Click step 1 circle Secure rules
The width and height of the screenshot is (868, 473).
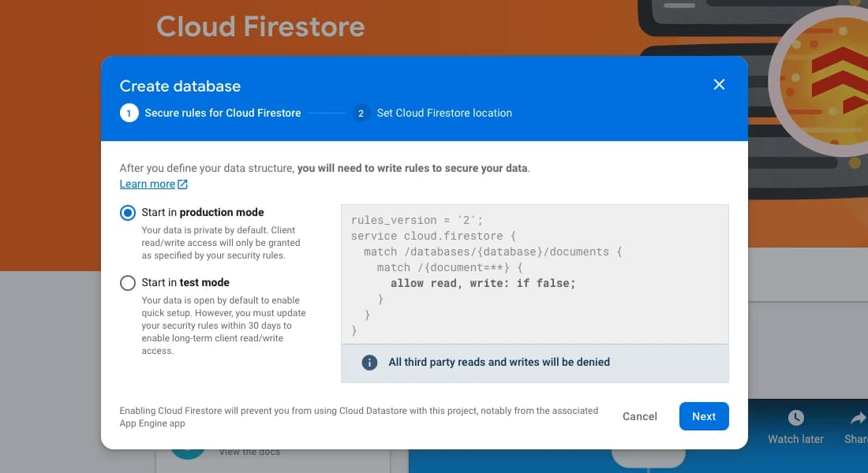129,113
